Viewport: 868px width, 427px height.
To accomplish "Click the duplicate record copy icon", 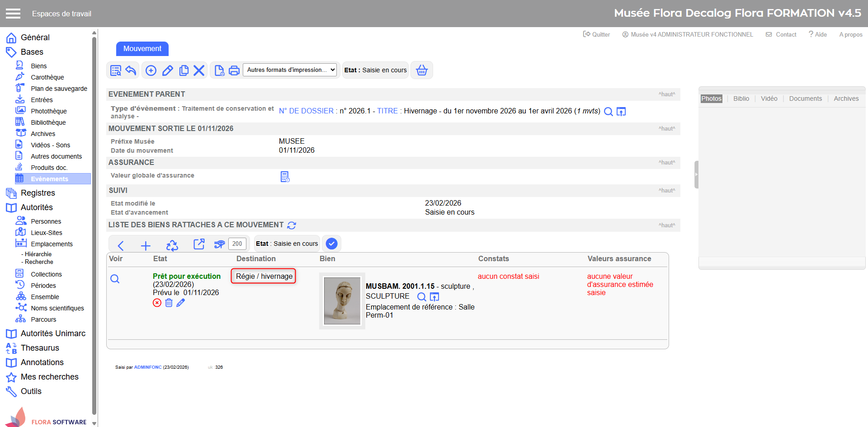I will pyautogui.click(x=184, y=70).
